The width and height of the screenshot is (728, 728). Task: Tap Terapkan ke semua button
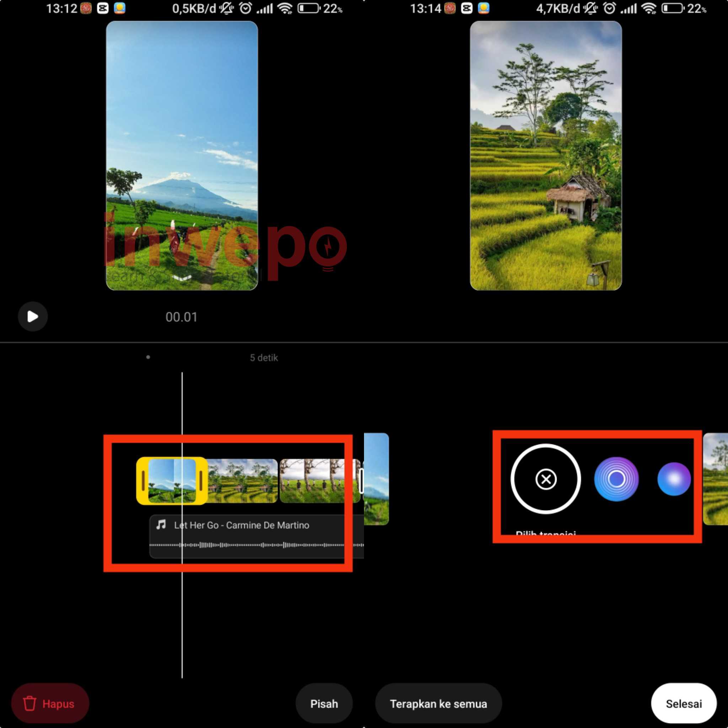438,703
